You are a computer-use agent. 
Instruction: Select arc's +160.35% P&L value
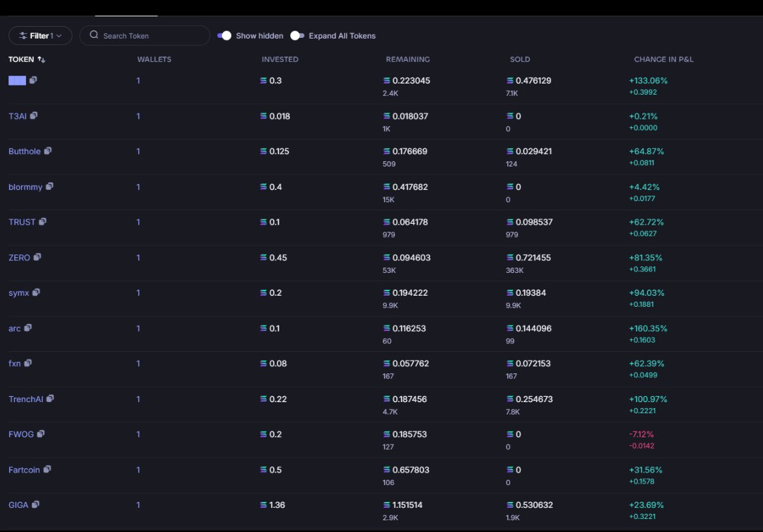pyautogui.click(x=648, y=328)
